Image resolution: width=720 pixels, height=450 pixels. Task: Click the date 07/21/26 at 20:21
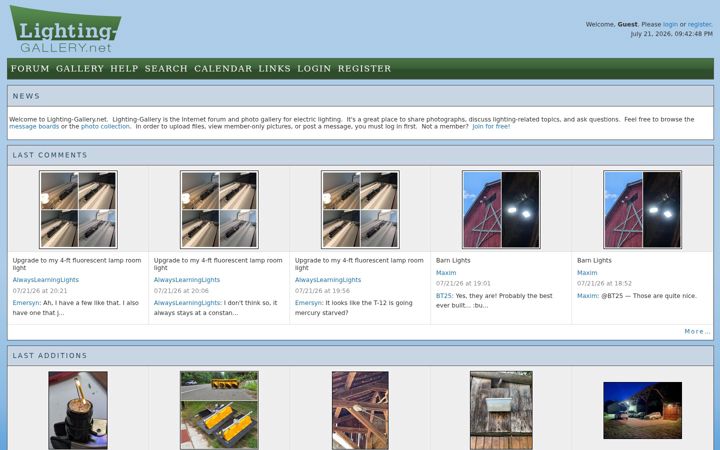pyautogui.click(x=40, y=291)
